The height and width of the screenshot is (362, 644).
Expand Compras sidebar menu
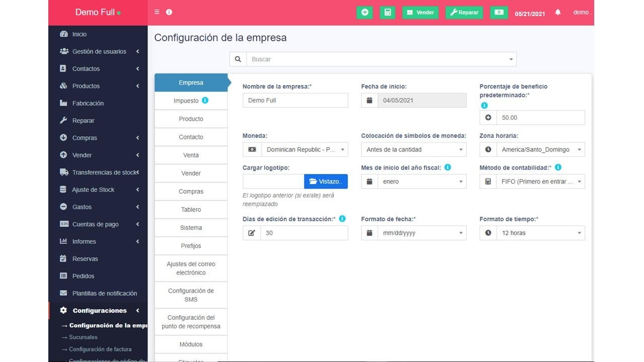point(98,138)
